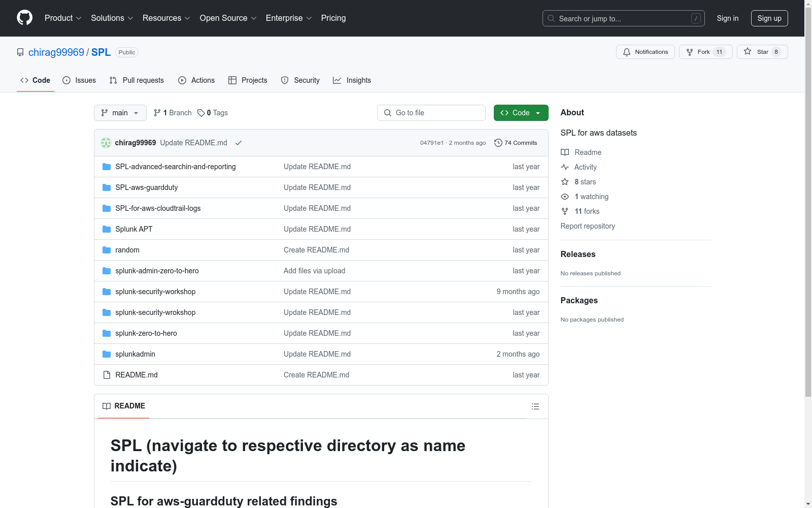812x508 pixels.
Task: Click the bell icon in Notifications
Action: pos(627,52)
